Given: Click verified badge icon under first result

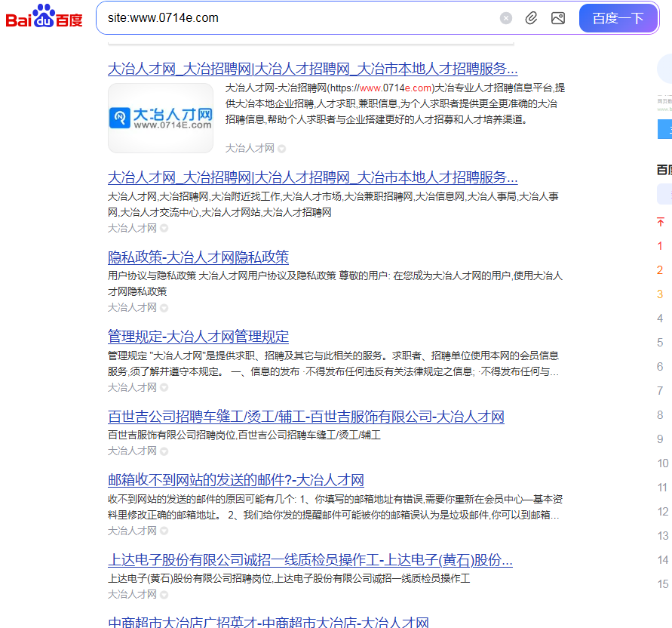Looking at the screenshot, I should point(281,149).
